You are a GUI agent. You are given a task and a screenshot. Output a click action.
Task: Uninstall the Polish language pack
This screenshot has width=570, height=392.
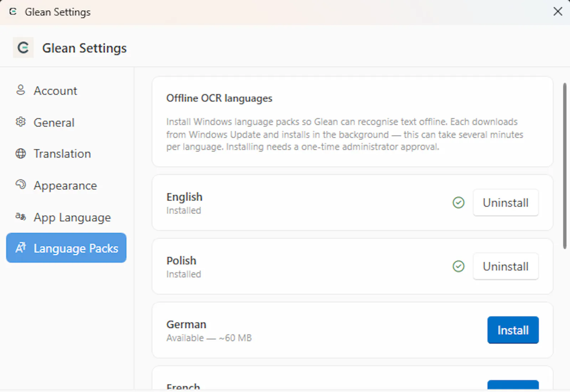(x=506, y=266)
